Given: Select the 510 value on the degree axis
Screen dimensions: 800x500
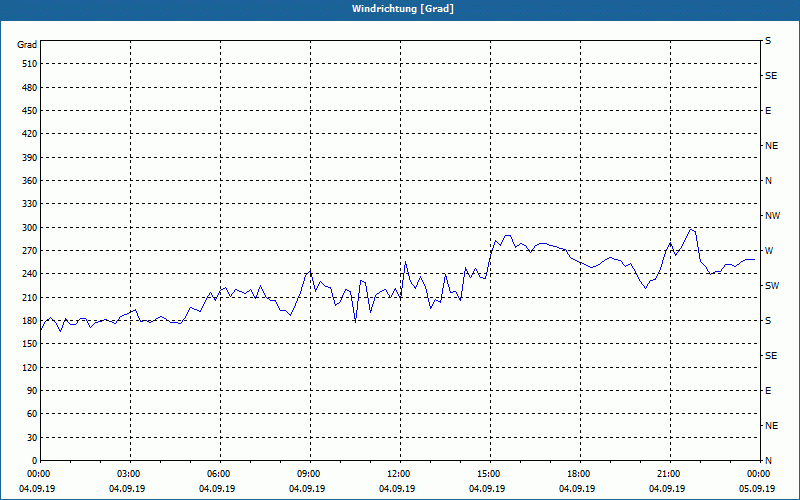Looking at the screenshot, I should coord(30,64).
